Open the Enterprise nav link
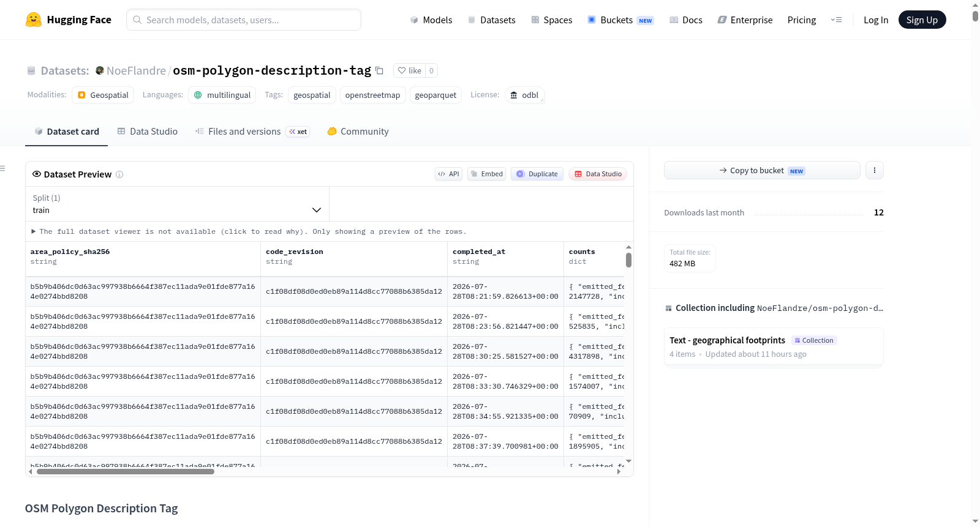The height and width of the screenshot is (527, 980). pyautogui.click(x=745, y=20)
